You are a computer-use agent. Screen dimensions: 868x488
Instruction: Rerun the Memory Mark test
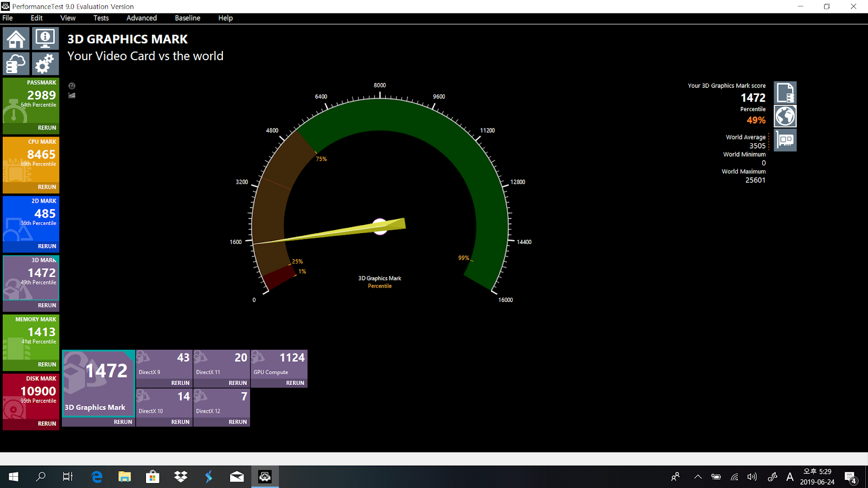47,364
